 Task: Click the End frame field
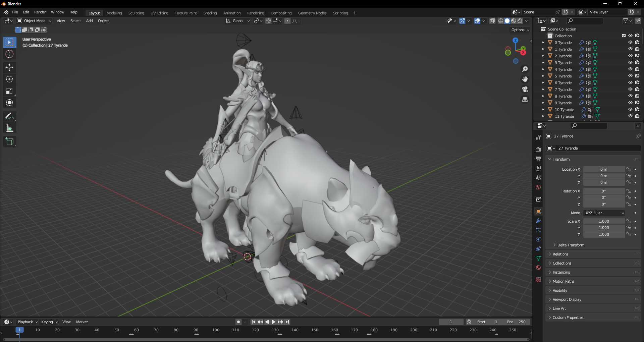click(x=517, y=322)
